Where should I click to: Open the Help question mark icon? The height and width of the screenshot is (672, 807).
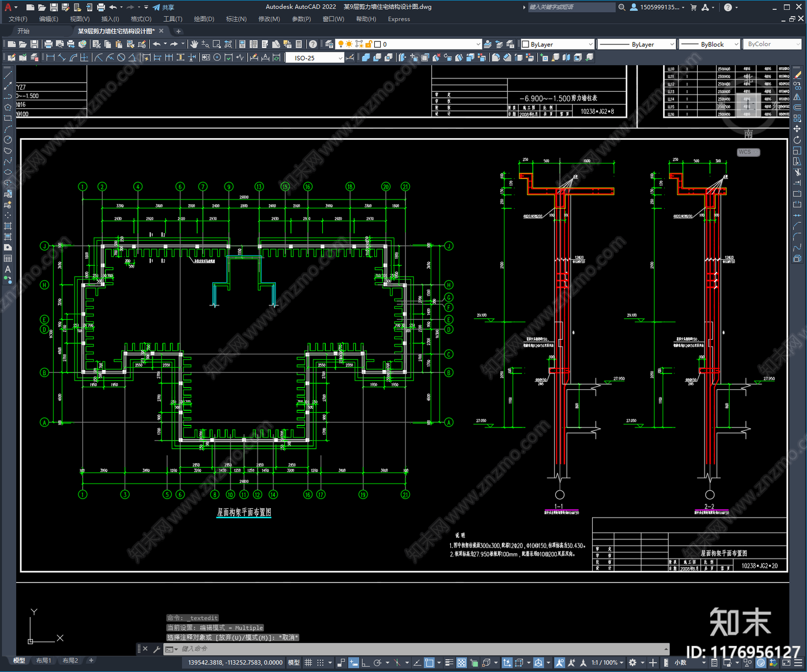click(313, 44)
